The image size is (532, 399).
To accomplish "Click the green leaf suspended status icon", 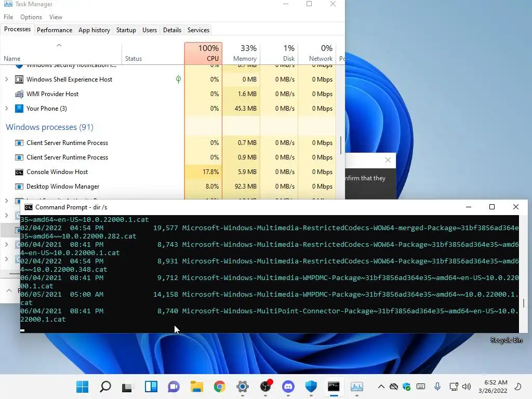I will pyautogui.click(x=179, y=79).
